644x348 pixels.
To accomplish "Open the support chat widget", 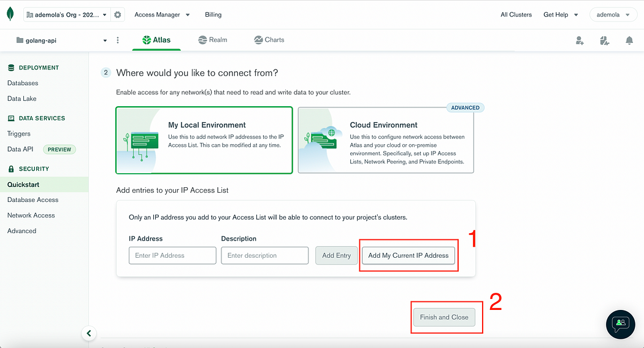I will [621, 325].
